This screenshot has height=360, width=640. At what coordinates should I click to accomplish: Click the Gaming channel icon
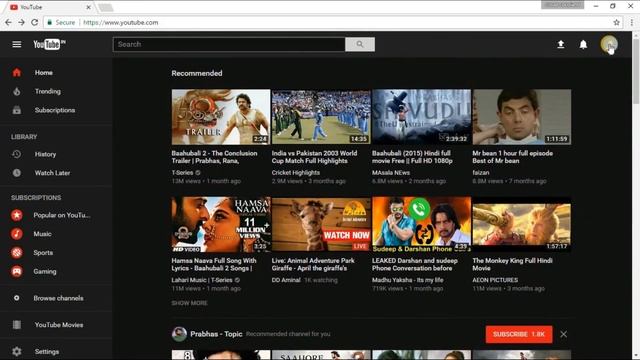coord(17,271)
